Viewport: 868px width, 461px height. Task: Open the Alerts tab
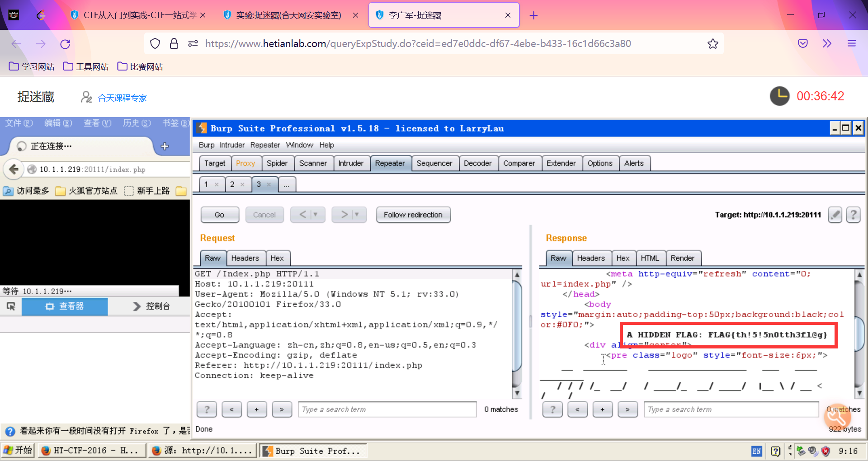[634, 163]
